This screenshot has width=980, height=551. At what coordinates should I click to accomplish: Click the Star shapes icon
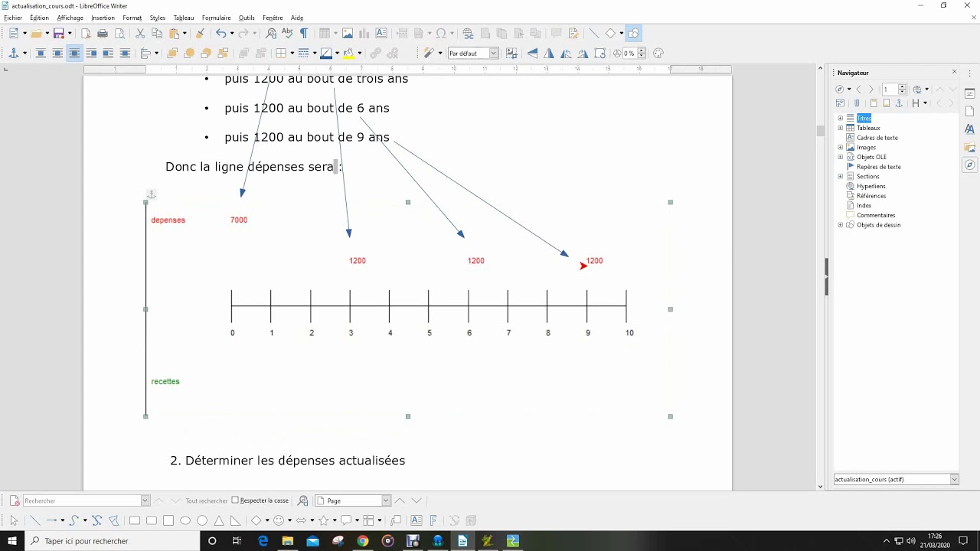tap(323, 520)
